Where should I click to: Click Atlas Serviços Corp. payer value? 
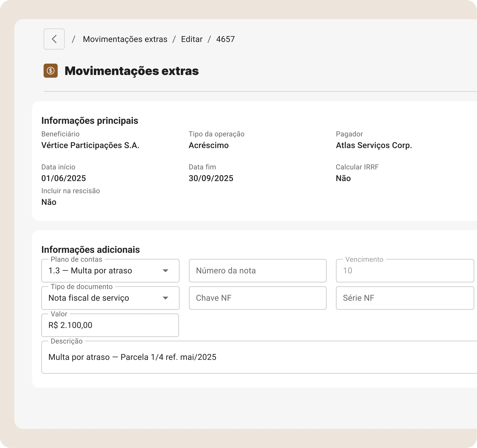coord(374,145)
